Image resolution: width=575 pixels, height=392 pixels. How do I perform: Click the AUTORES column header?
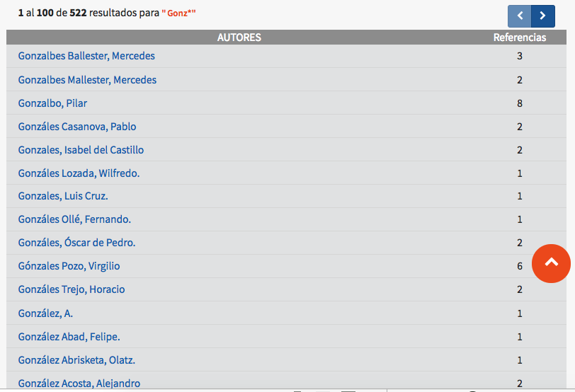pos(239,38)
